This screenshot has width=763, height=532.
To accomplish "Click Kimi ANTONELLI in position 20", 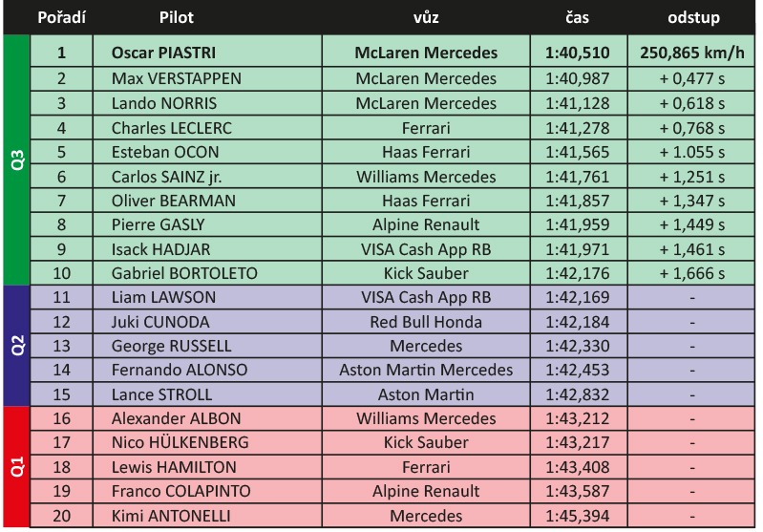I will coord(171,516).
